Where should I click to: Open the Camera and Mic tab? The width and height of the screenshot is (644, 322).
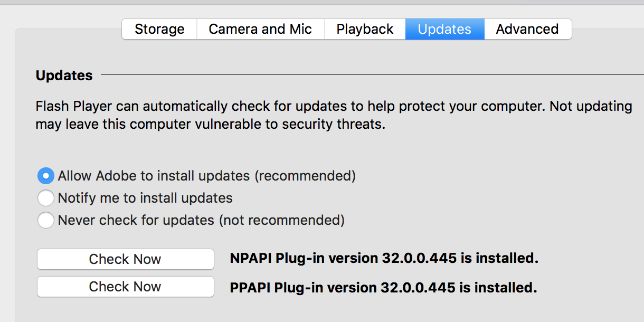pyautogui.click(x=260, y=29)
